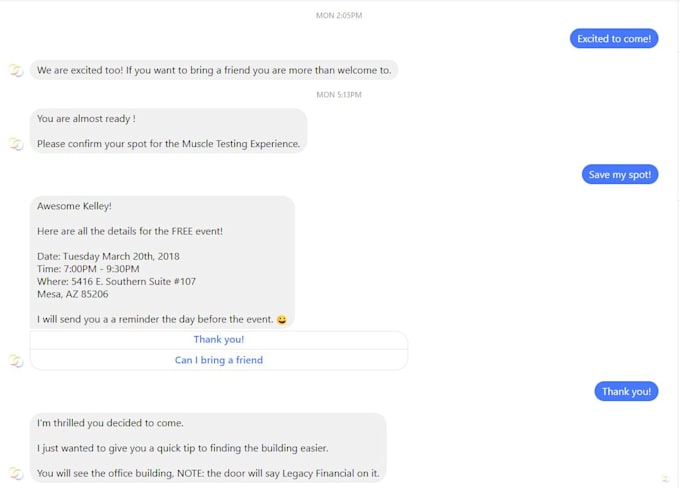Image resolution: width=680 pixels, height=488 pixels.
Task: Click the event date 'Tuesday March 20th, 2018'
Action: point(120,257)
